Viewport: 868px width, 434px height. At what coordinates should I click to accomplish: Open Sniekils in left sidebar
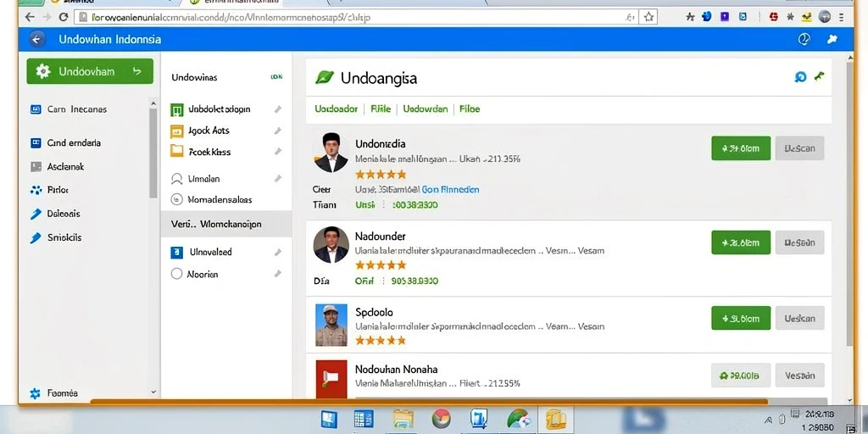coord(56,237)
